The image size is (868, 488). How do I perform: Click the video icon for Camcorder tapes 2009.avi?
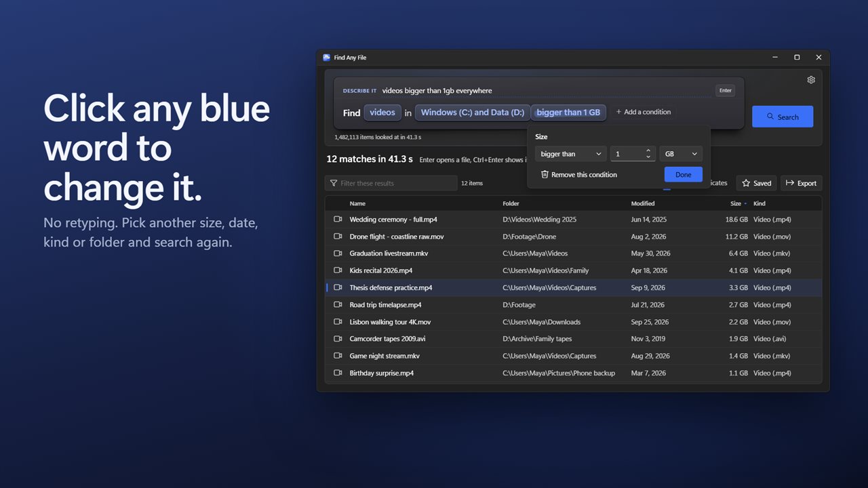(338, 339)
